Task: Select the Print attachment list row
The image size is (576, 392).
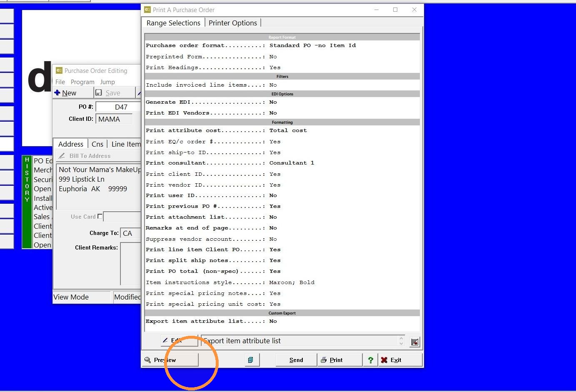Action: coord(282,217)
